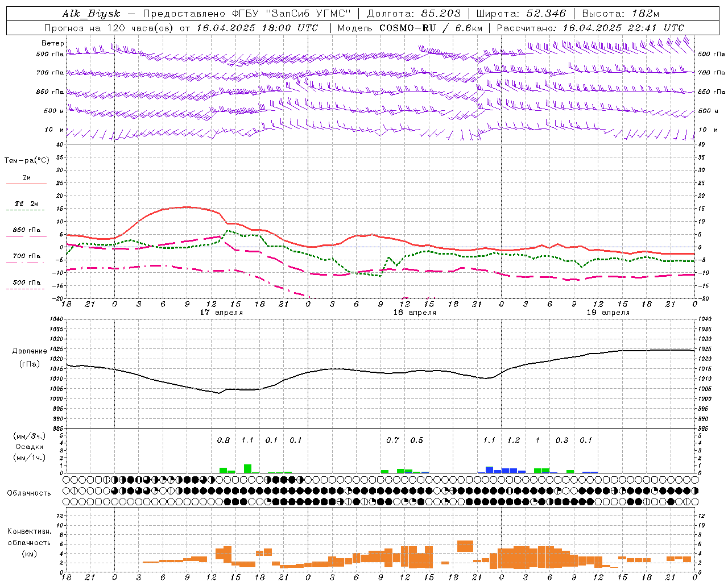728x582 pixels.
Task: Click the 'Td 2м' dew point legend entry
Action: [x=27, y=203]
